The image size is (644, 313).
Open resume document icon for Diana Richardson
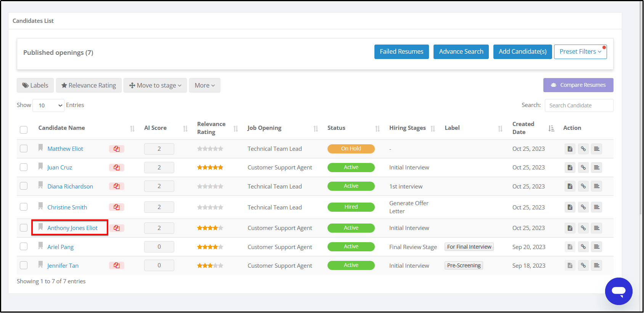tap(570, 186)
